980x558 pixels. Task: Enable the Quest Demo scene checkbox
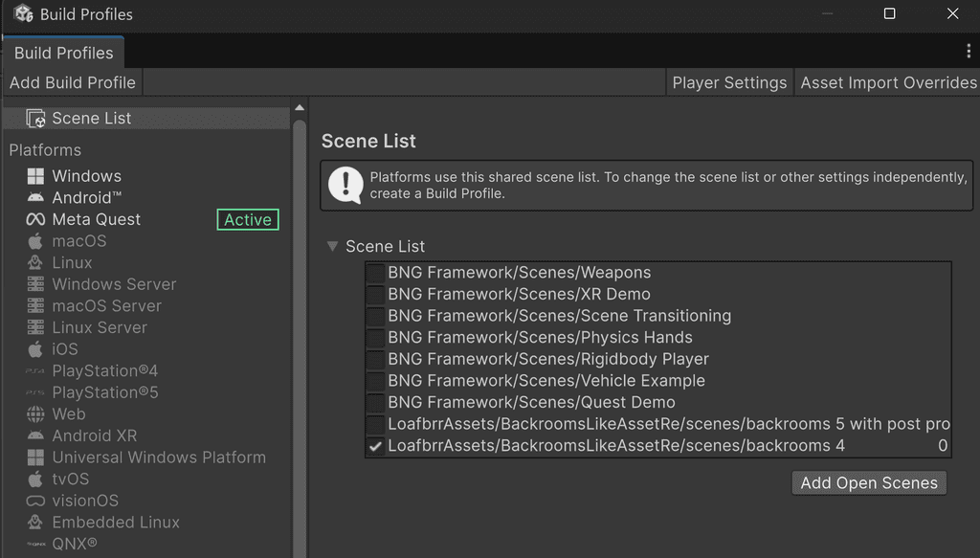pos(375,402)
